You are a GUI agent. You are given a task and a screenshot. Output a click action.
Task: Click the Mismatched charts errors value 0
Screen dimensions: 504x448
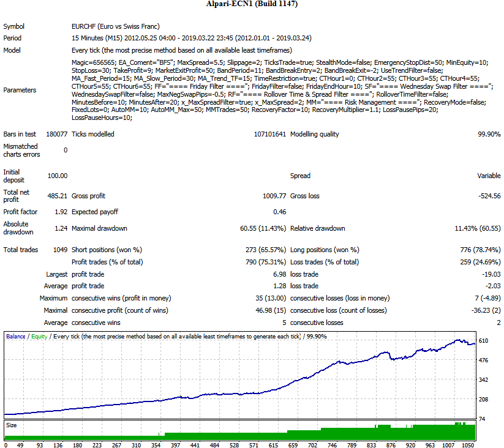pos(66,151)
